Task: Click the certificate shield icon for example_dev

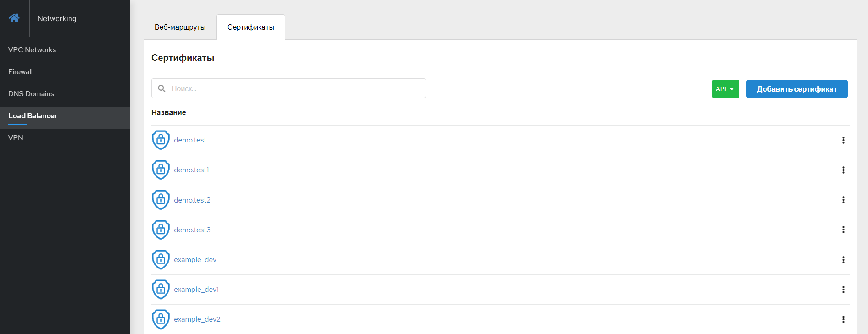Action: coord(161,260)
